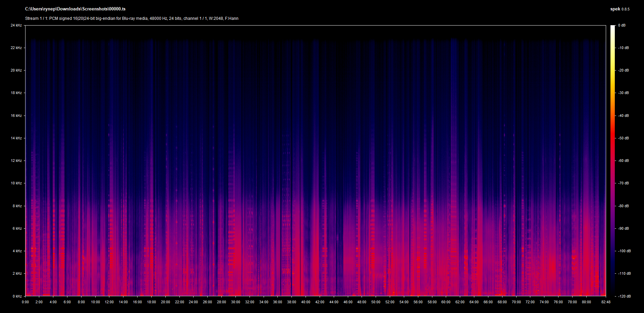This screenshot has width=644, height=313.
Task: Click the -90 dB scale label
Action: 624,228
